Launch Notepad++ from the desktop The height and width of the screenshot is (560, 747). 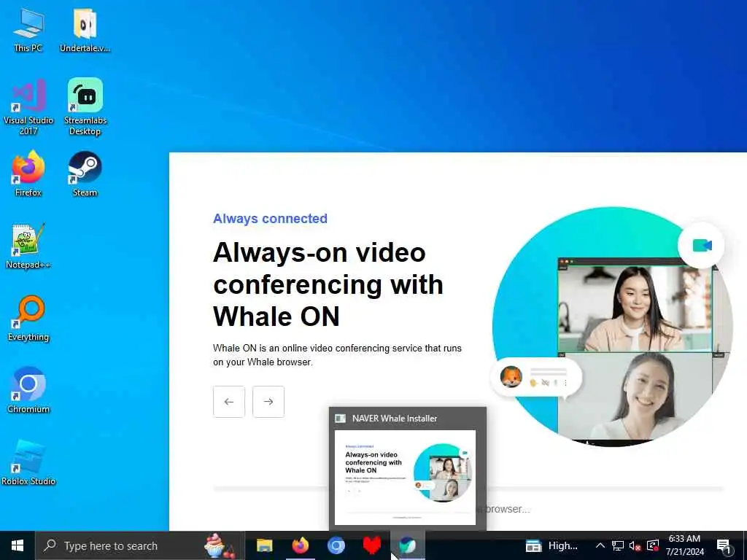tap(28, 246)
